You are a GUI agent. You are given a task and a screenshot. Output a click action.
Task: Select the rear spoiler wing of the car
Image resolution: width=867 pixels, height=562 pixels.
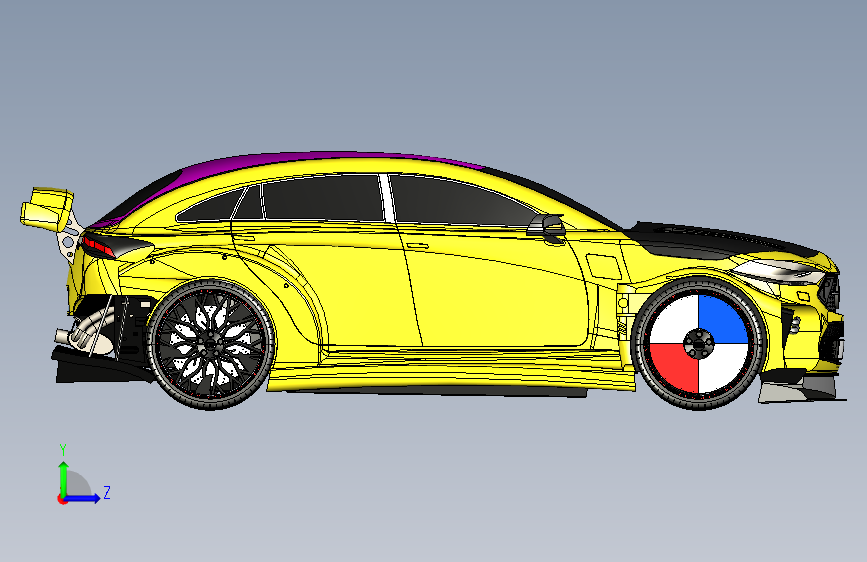(47, 209)
